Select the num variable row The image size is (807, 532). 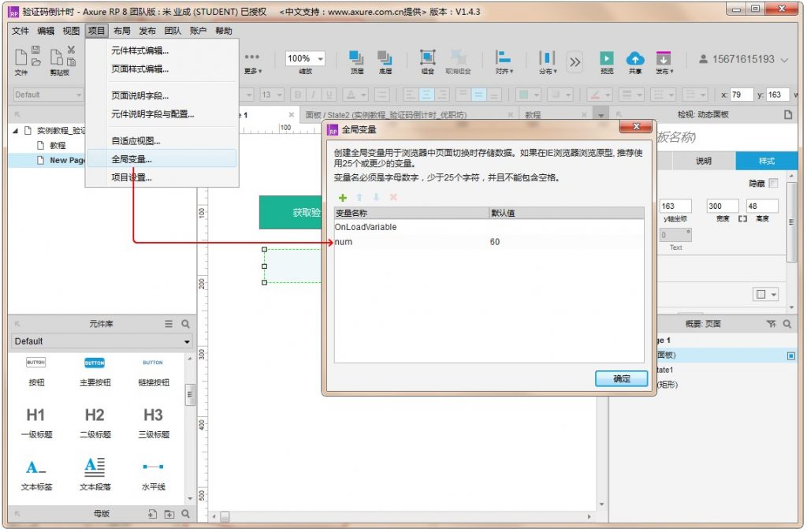point(410,242)
